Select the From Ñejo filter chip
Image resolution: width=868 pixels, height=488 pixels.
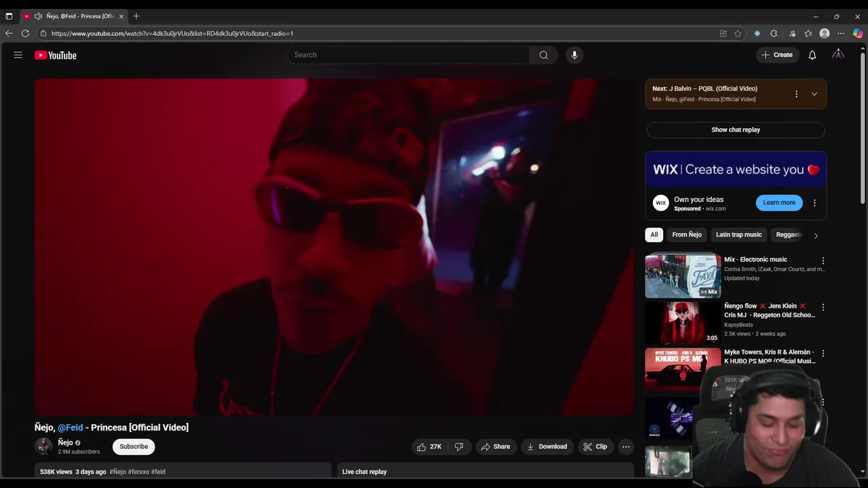pyautogui.click(x=687, y=235)
